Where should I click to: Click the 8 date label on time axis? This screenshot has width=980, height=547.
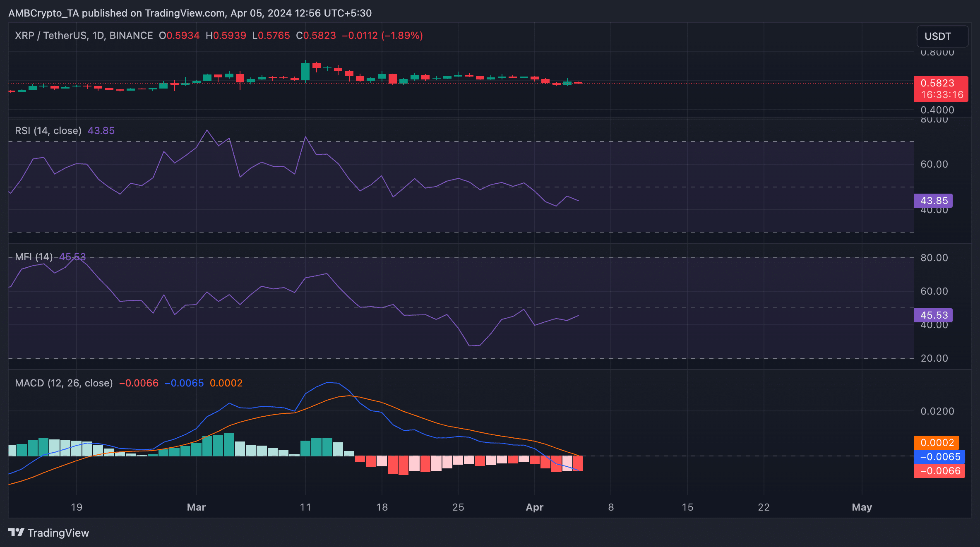(611, 507)
